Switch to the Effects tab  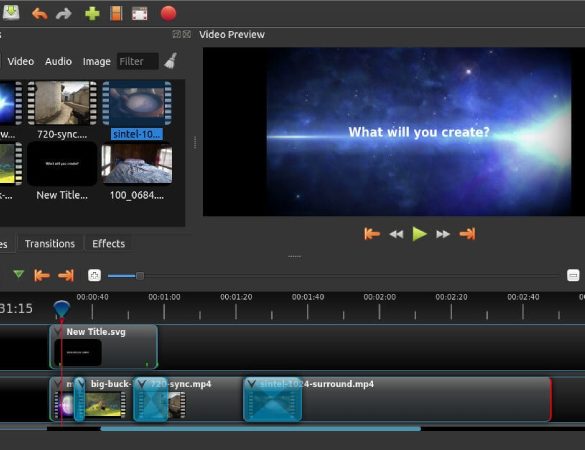click(x=109, y=244)
